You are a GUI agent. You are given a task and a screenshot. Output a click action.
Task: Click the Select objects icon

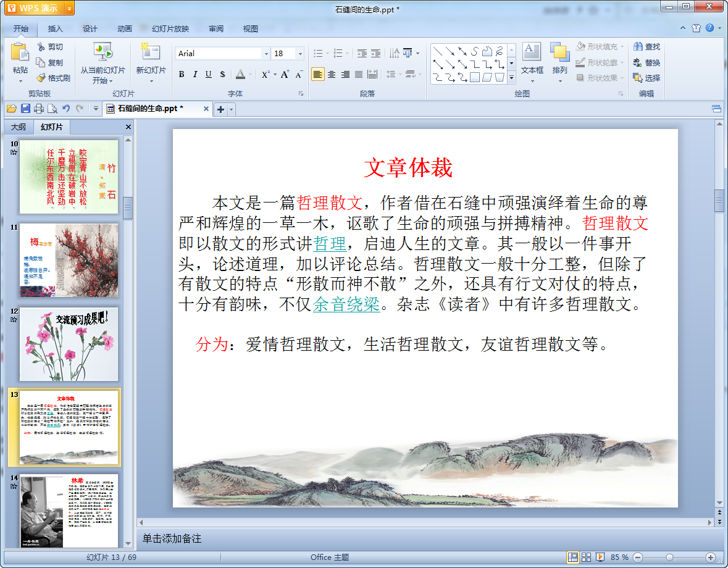(x=637, y=78)
